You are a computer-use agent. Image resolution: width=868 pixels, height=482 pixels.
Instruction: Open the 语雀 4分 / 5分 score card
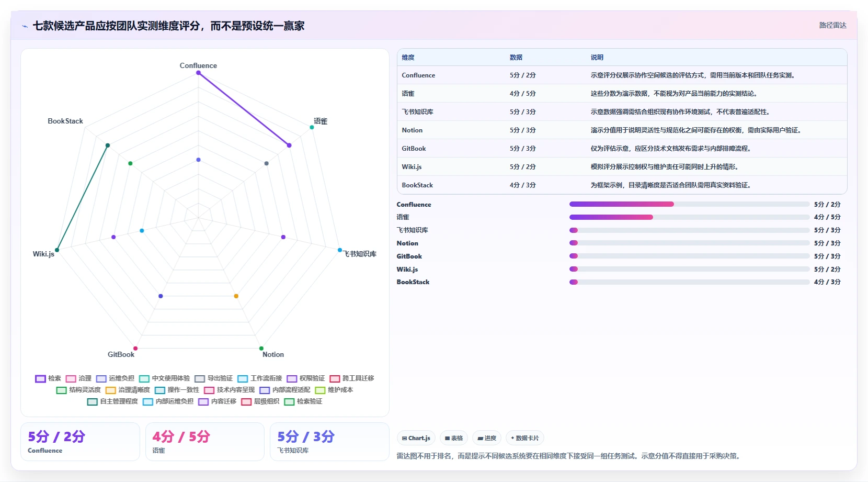[205, 442]
